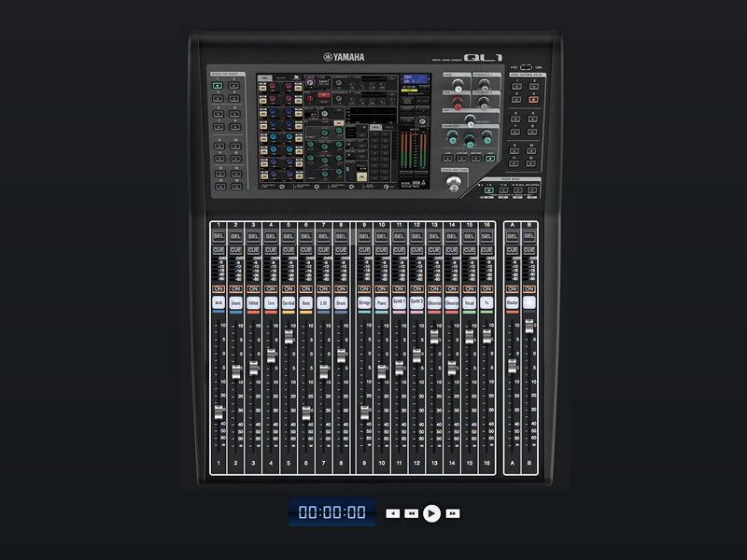The width and height of the screenshot is (747, 560).
Task: Toggle the ON key for channel 12
Action: (x=416, y=289)
